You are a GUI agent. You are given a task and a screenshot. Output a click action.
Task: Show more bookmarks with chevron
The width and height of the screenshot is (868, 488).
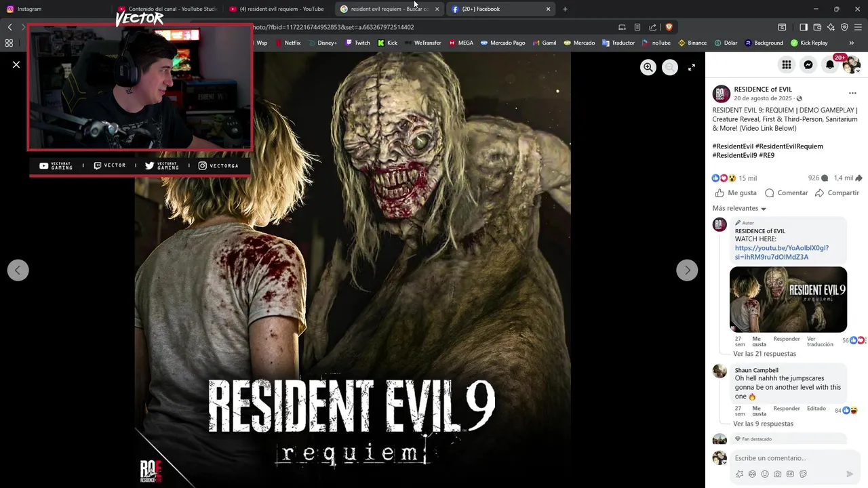click(852, 43)
